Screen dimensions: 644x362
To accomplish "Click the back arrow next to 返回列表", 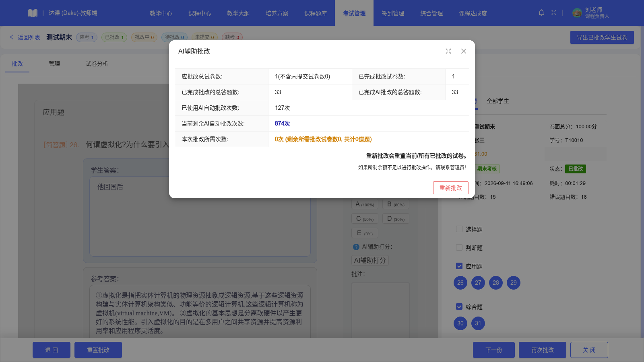I will 12,37.
